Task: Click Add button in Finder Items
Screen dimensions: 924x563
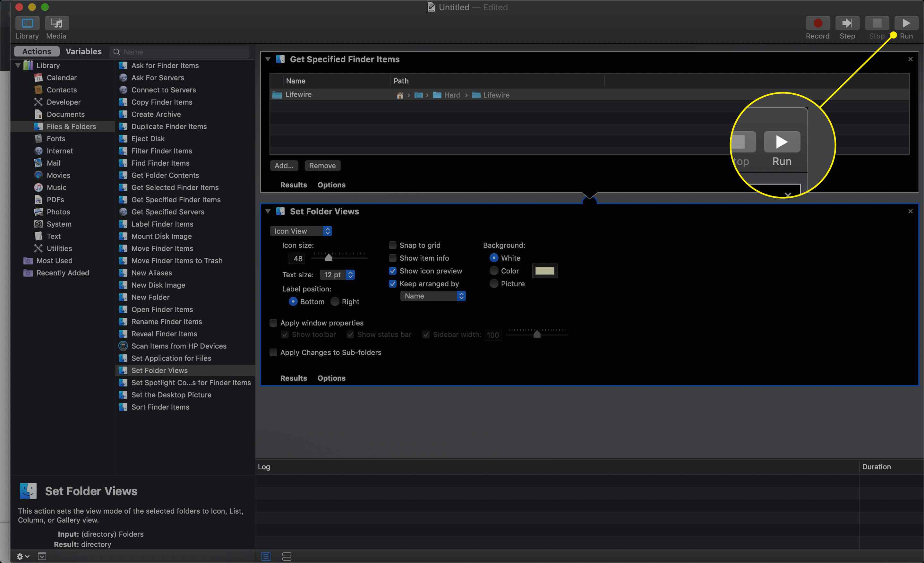Action: (284, 165)
